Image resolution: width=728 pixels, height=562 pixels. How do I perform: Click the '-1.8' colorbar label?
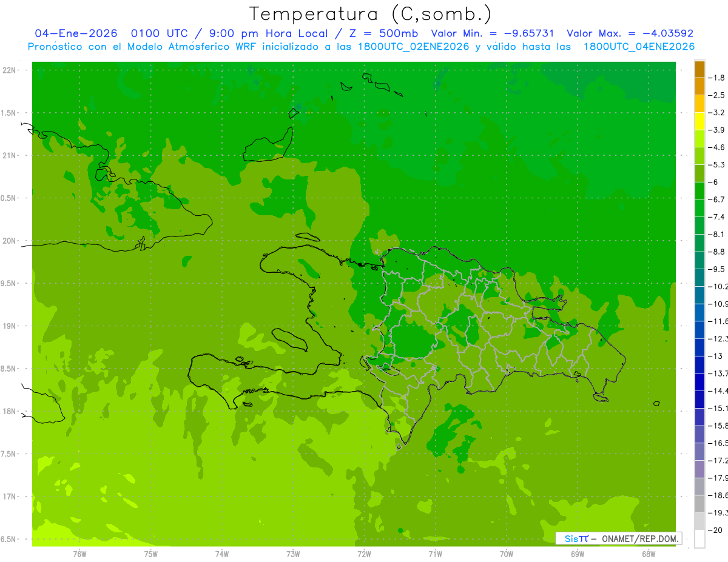[x=716, y=78]
